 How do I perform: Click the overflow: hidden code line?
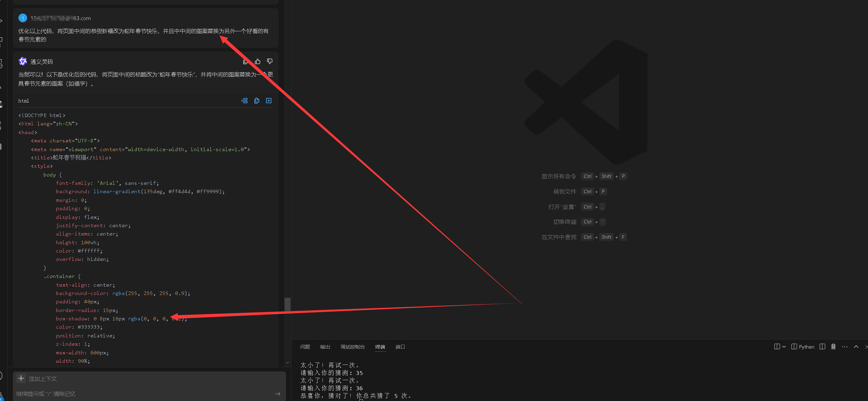coord(82,259)
